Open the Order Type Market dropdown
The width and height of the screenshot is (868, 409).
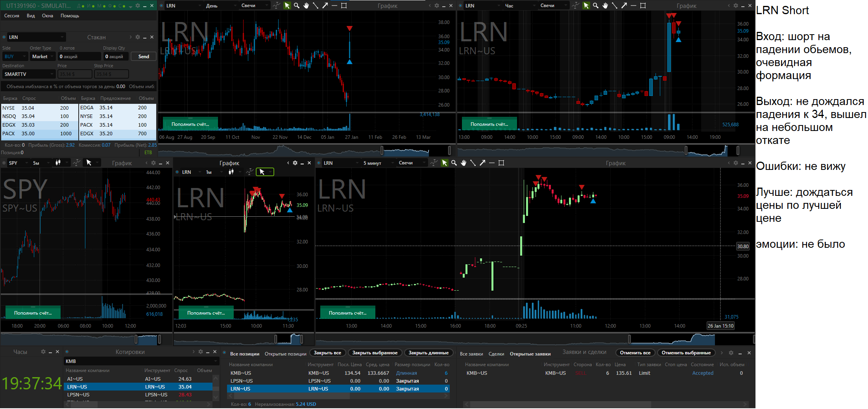[43, 57]
